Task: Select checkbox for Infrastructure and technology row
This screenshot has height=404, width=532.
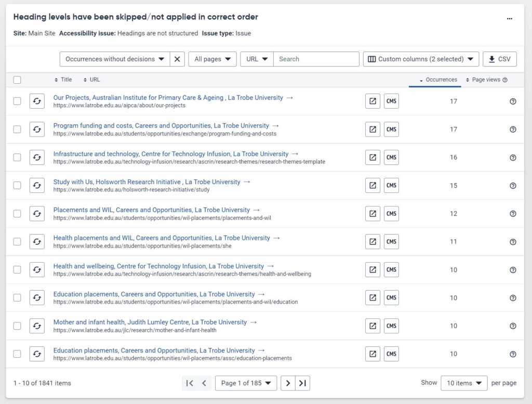Action: click(x=17, y=158)
